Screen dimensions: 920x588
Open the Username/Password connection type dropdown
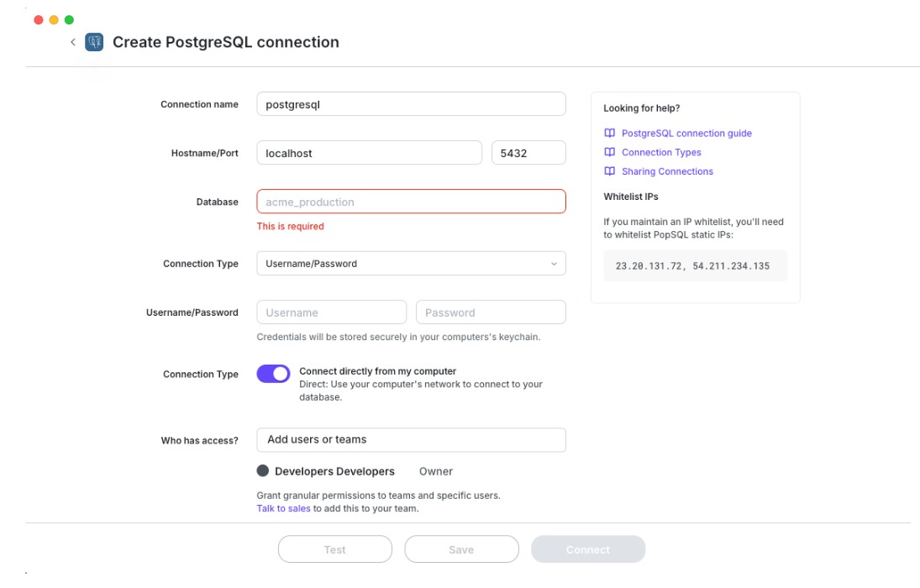pyautogui.click(x=410, y=264)
